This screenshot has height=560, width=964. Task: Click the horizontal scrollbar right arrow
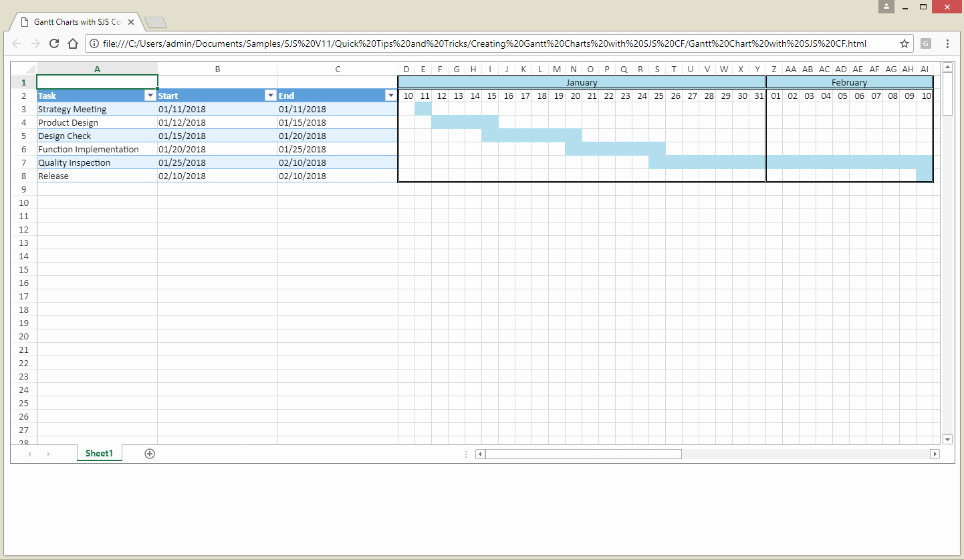click(x=935, y=454)
